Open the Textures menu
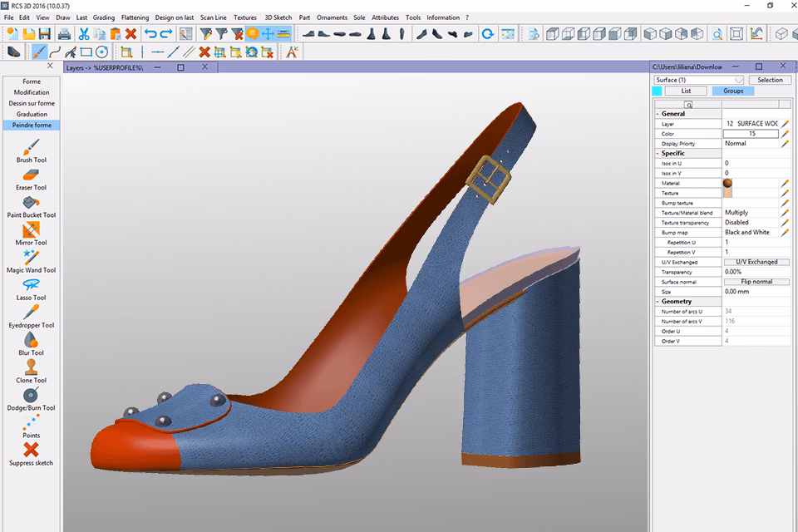The image size is (798, 532). (245, 17)
